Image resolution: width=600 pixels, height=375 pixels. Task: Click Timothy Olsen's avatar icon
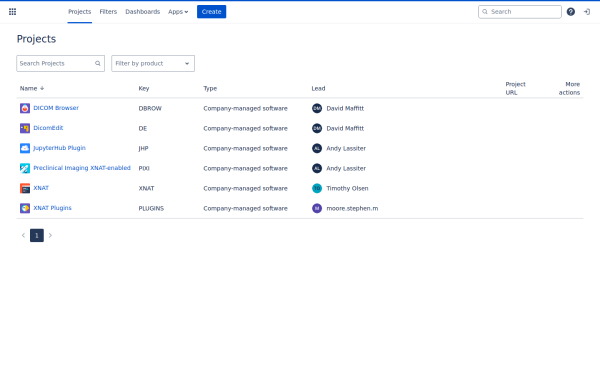tap(317, 188)
